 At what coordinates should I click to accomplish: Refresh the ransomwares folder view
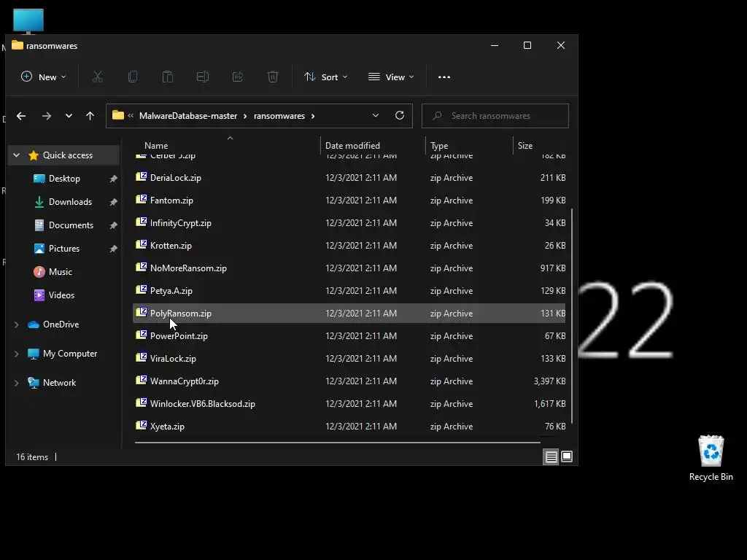400,115
